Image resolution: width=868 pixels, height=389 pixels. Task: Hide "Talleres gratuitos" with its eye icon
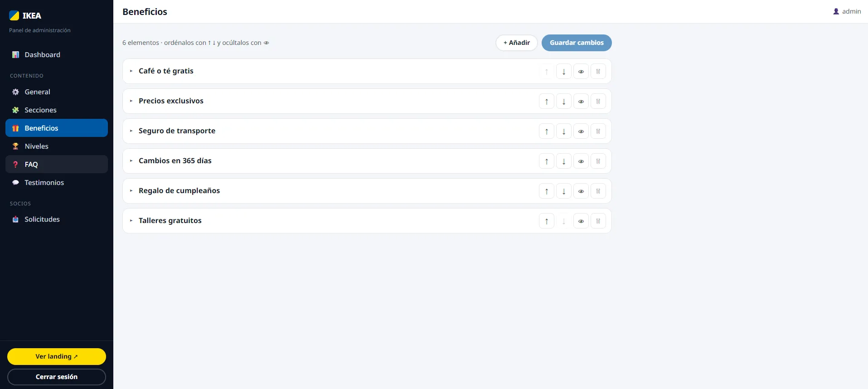point(581,221)
